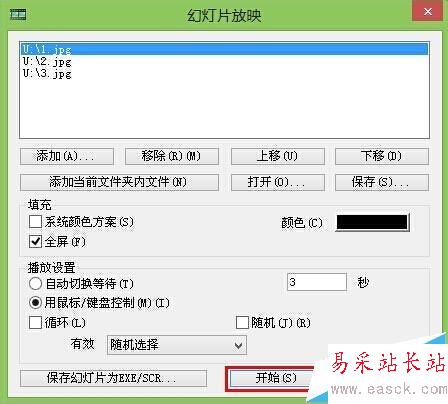Open a list with 打开(O)... button

pos(278,182)
